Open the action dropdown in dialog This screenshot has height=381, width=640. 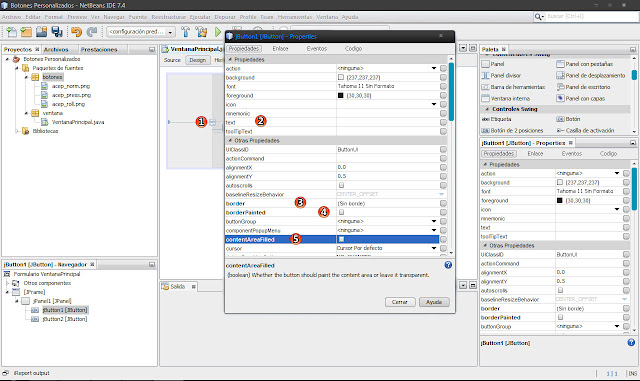point(434,68)
